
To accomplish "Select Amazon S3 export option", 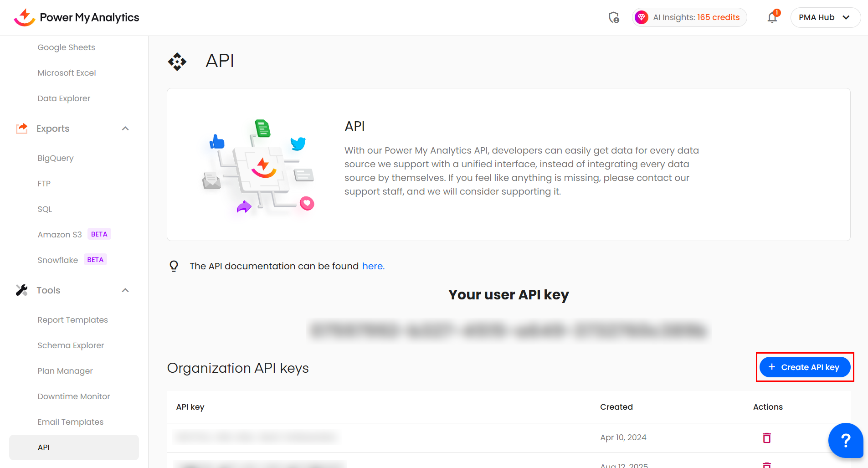I will click(60, 235).
